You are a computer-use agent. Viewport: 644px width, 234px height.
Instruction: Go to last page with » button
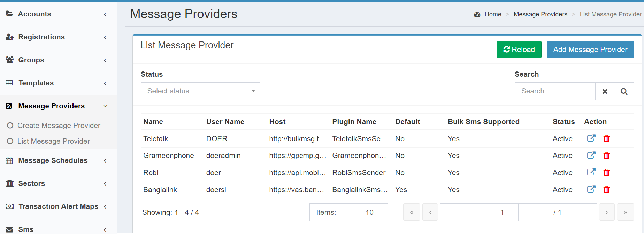625,212
